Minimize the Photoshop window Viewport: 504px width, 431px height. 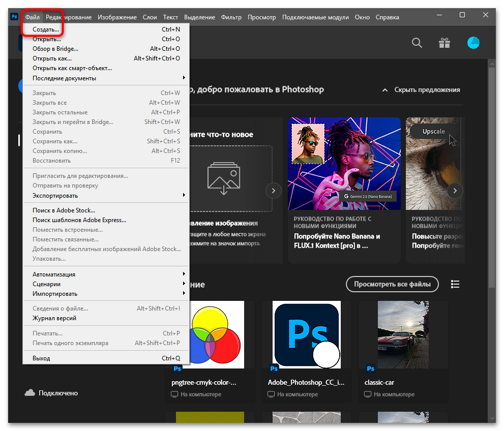[x=439, y=15]
